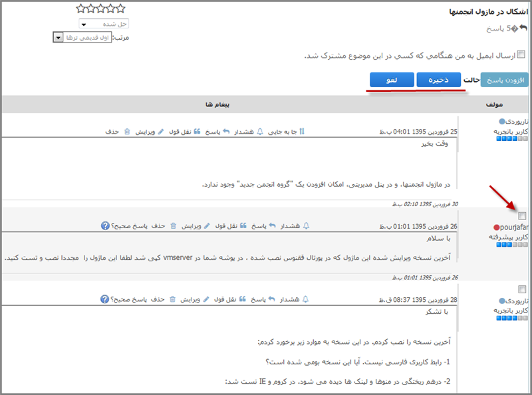Enable email notification checkbox for this topic
The width and height of the screenshot is (532, 395).
coord(521,55)
